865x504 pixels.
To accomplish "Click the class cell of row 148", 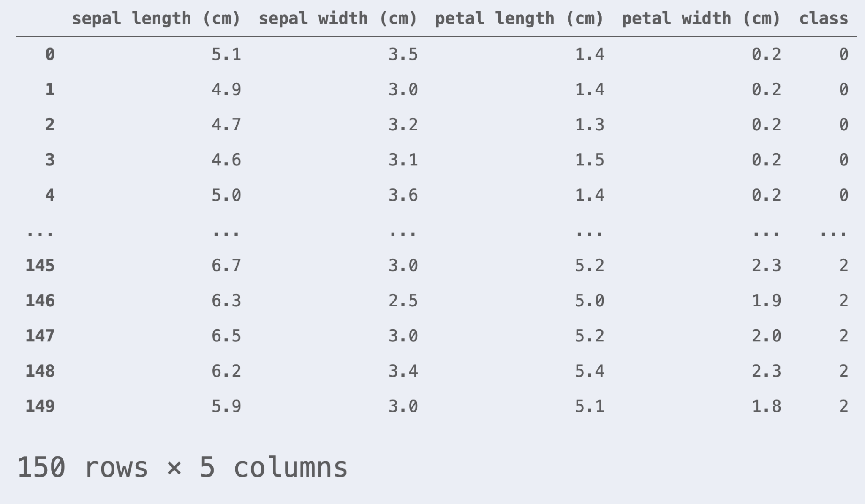I will coord(843,371).
